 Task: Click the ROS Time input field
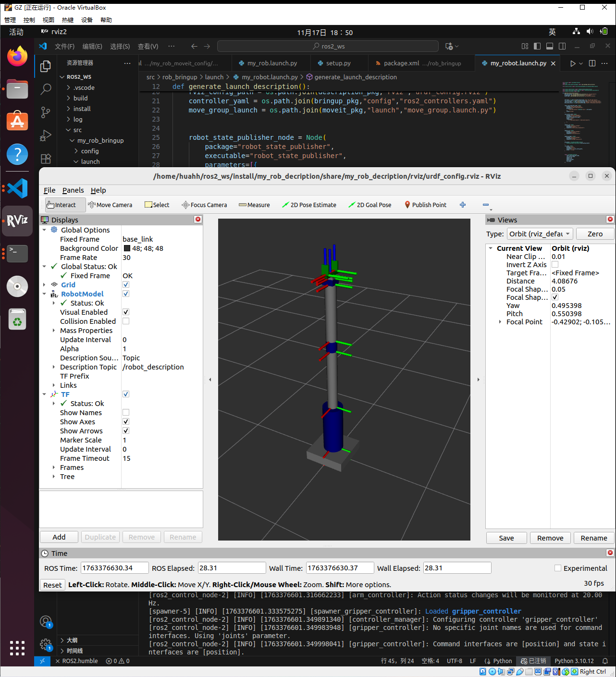(114, 567)
